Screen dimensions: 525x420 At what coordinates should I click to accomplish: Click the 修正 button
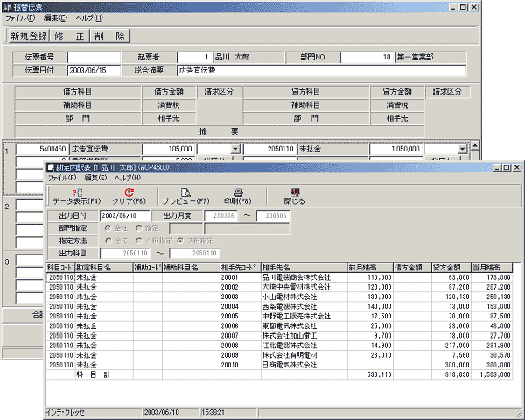pyautogui.click(x=70, y=36)
